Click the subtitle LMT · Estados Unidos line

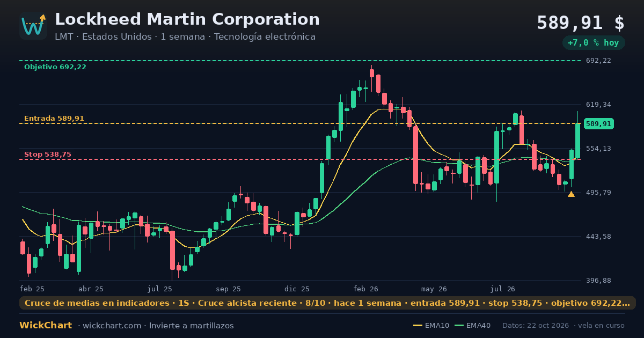[185, 37]
